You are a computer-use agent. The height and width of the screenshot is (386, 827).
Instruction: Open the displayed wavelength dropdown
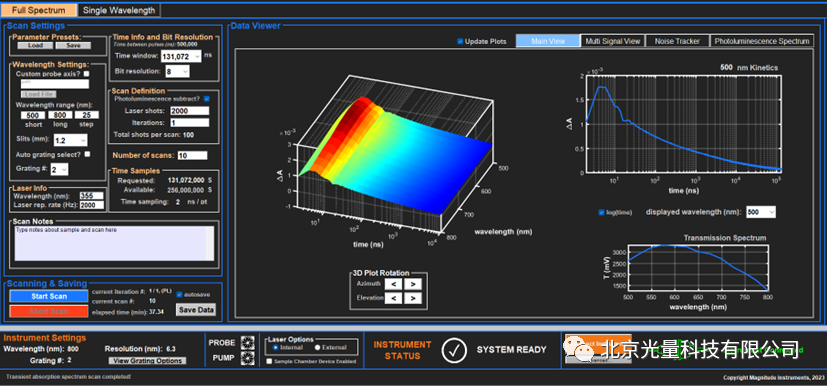point(761,212)
